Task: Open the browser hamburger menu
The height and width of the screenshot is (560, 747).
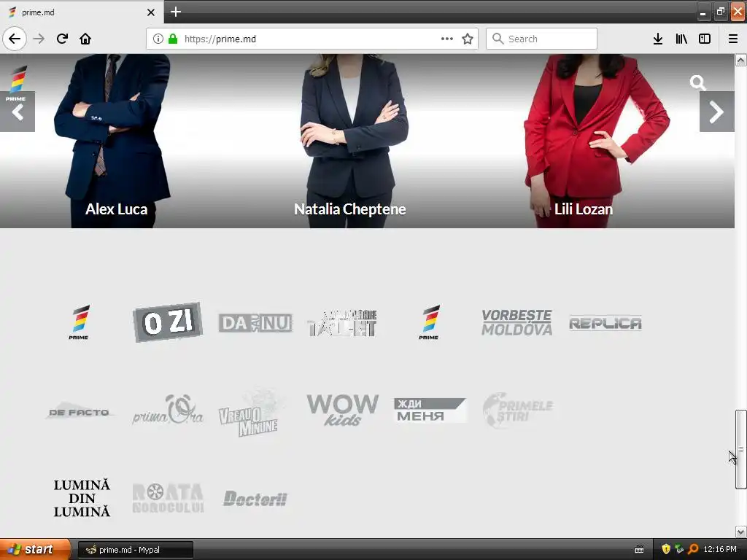Action: [x=733, y=39]
